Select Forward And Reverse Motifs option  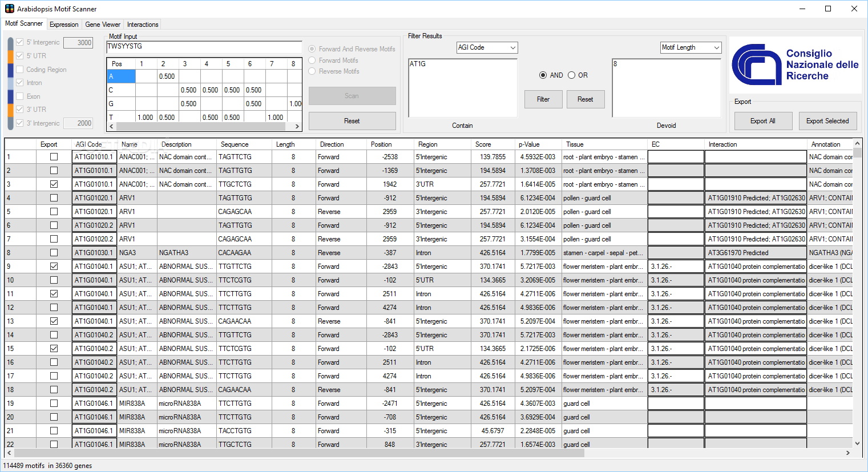(312, 49)
